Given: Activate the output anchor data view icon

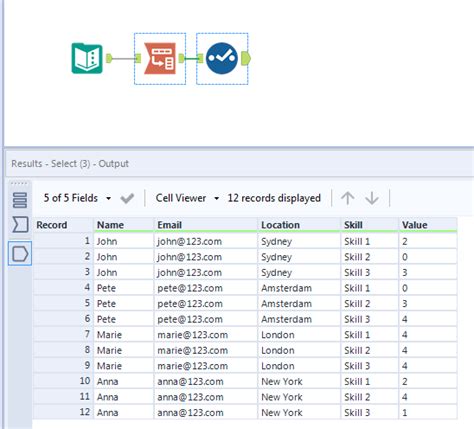Looking at the screenshot, I should coord(20,254).
